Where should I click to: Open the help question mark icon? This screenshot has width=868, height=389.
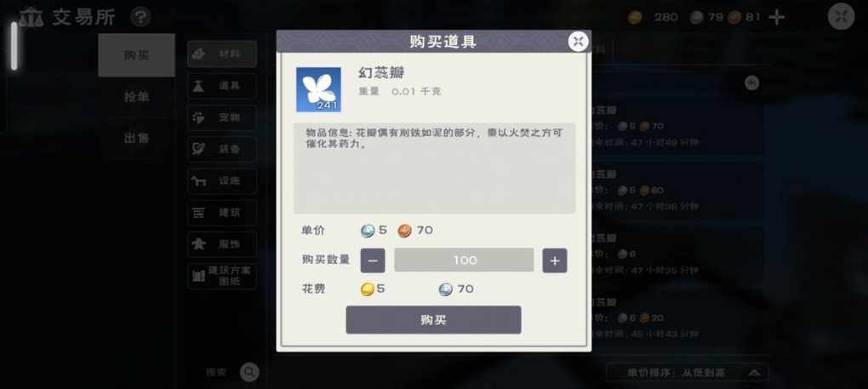140,17
